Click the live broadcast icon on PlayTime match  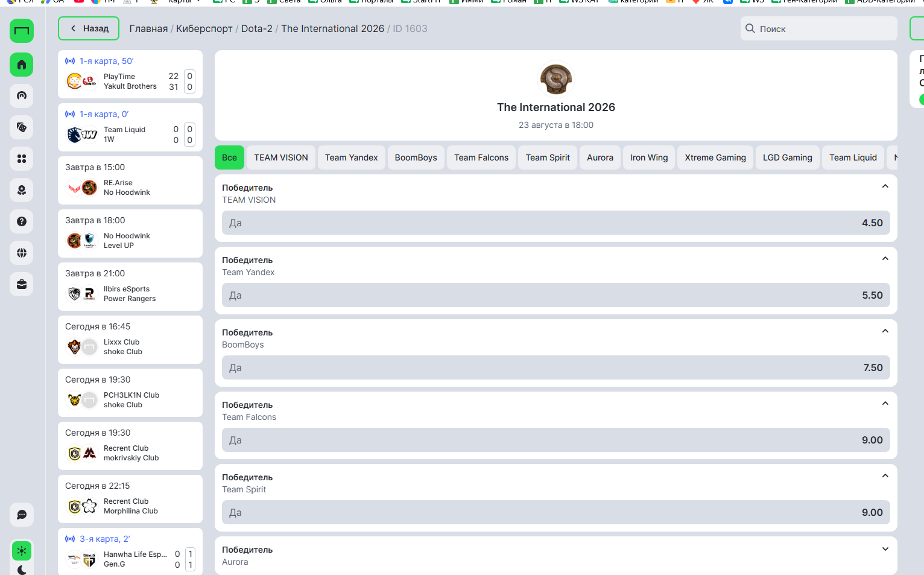pyautogui.click(x=70, y=61)
